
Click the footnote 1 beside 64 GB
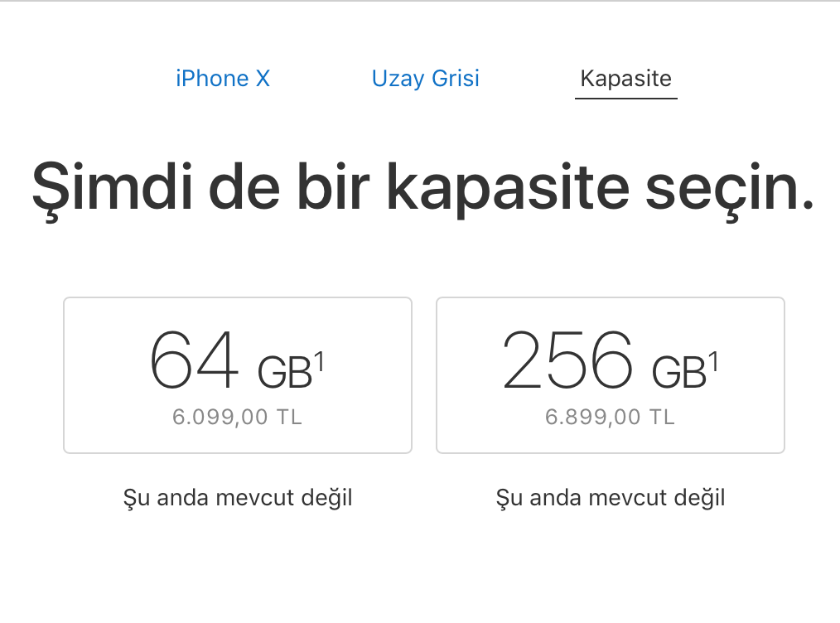pyautogui.click(x=319, y=362)
